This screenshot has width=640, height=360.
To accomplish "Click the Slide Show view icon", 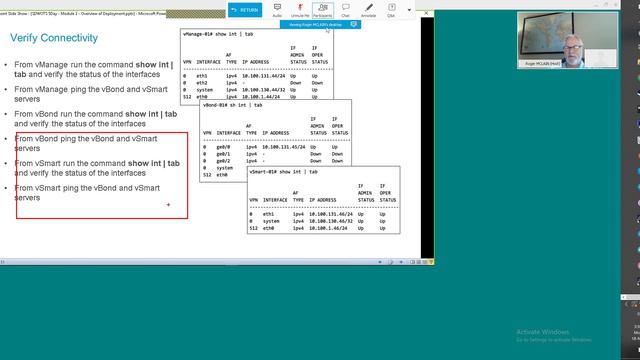I will coord(431,262).
